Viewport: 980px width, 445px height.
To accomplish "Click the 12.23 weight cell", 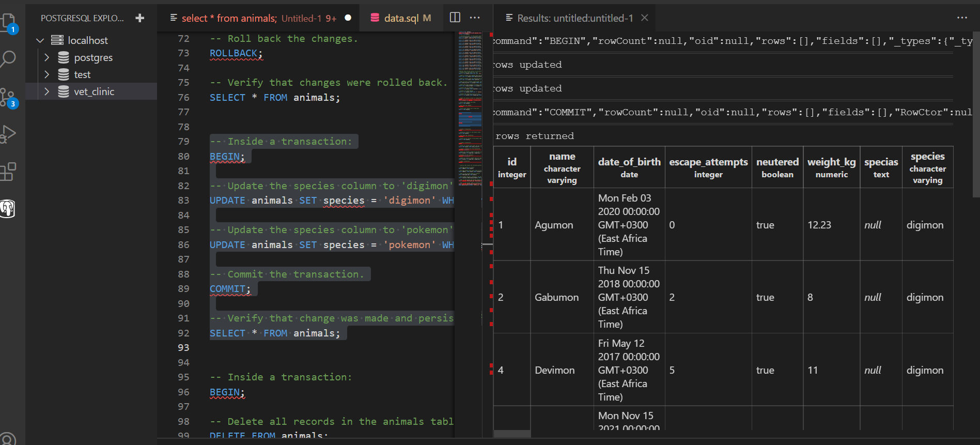I will [x=831, y=225].
